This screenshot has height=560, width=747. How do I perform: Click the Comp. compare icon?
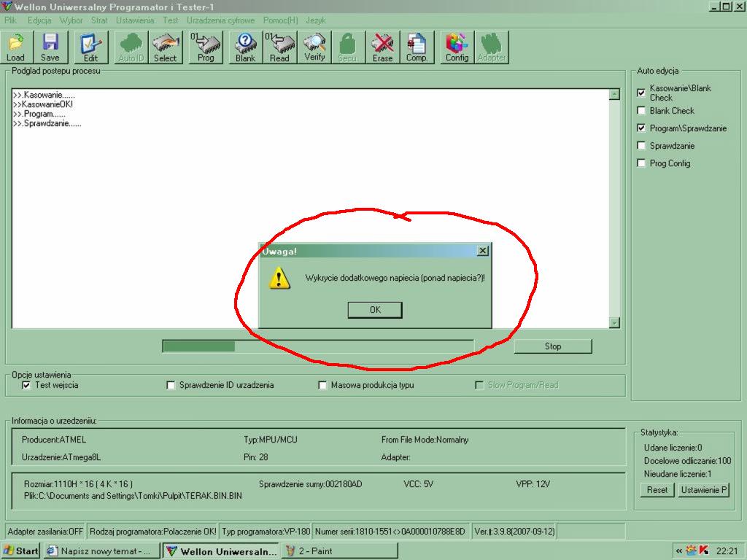click(x=417, y=47)
